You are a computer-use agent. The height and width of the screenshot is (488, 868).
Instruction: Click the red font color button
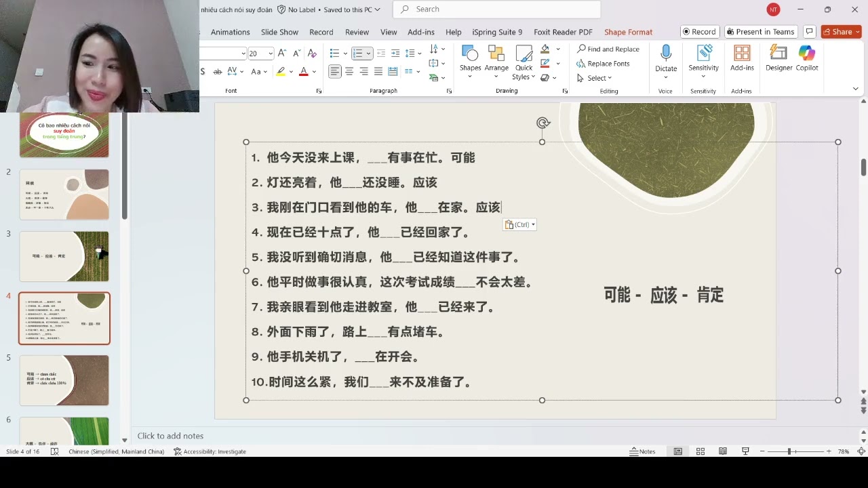coord(304,71)
